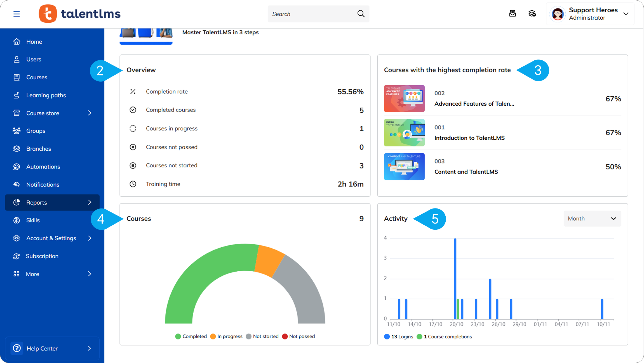Toggle Not started legend item

click(262, 336)
